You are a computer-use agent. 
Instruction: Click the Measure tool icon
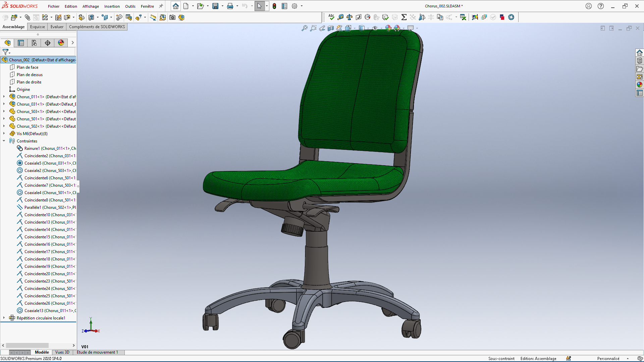pos(340,17)
